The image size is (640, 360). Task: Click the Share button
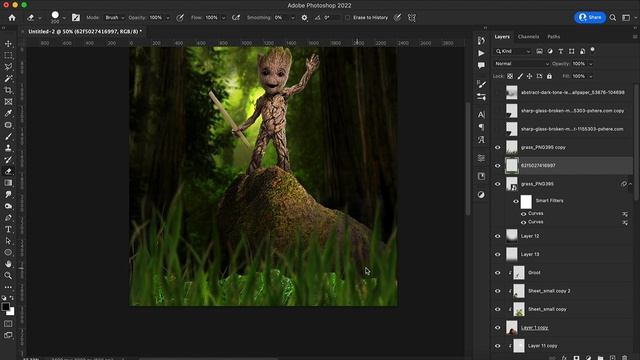[590, 17]
